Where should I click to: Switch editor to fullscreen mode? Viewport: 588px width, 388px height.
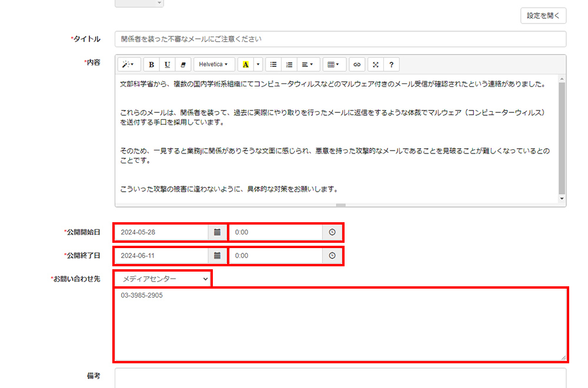[x=376, y=65]
